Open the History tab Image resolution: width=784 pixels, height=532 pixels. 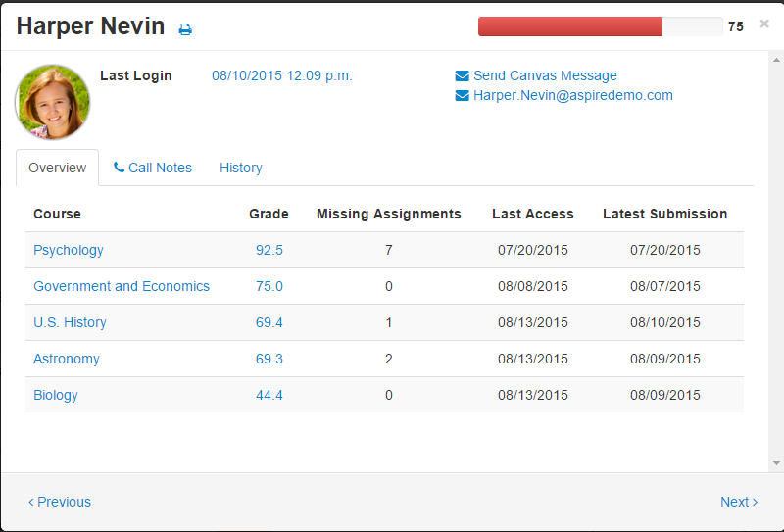(x=241, y=168)
